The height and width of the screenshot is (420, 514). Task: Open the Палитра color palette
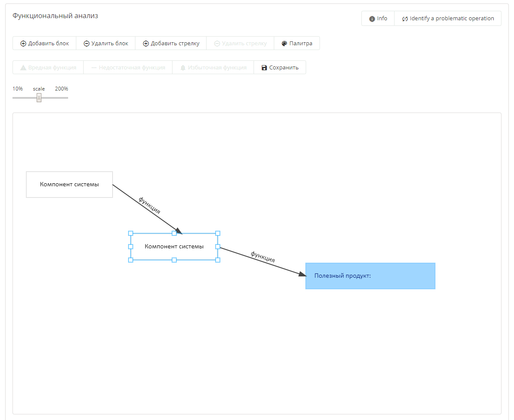point(297,43)
